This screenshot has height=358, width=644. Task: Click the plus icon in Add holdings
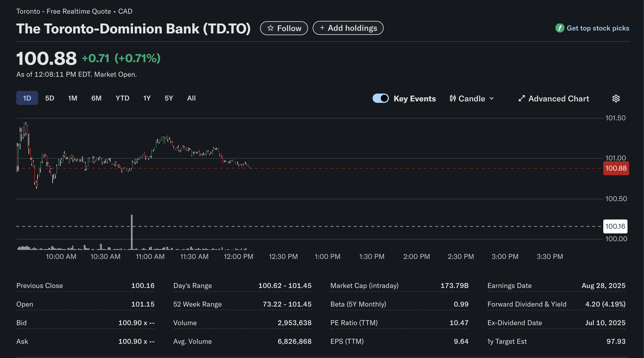tap(322, 28)
